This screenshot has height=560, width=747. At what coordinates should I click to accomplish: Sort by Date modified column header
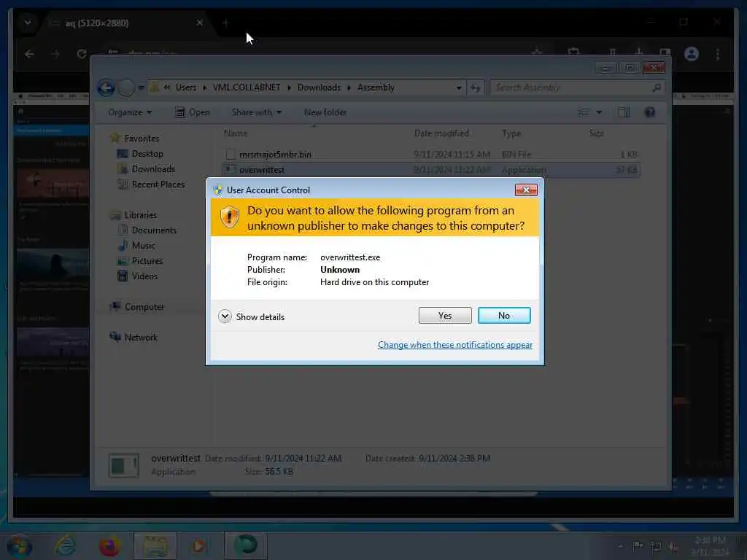pos(441,133)
